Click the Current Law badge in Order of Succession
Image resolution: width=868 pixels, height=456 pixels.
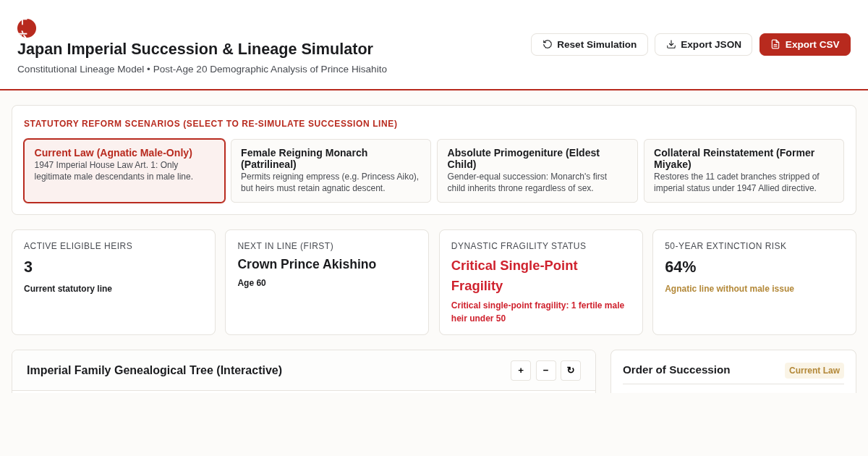[x=814, y=371]
